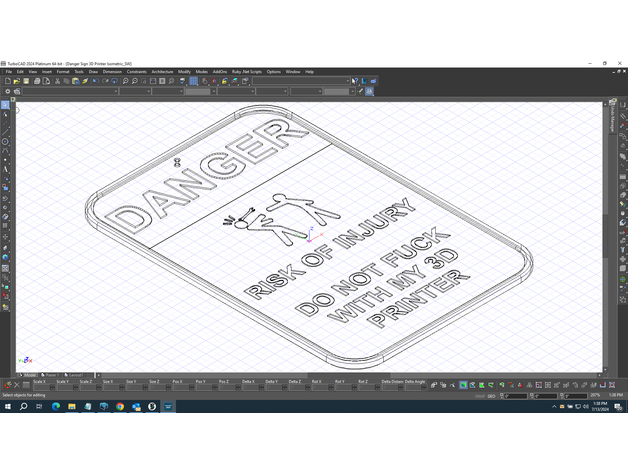Screen dimensions: 628x472
Task: Open Microsoft Edge from the taskbar
Action: click(56, 407)
